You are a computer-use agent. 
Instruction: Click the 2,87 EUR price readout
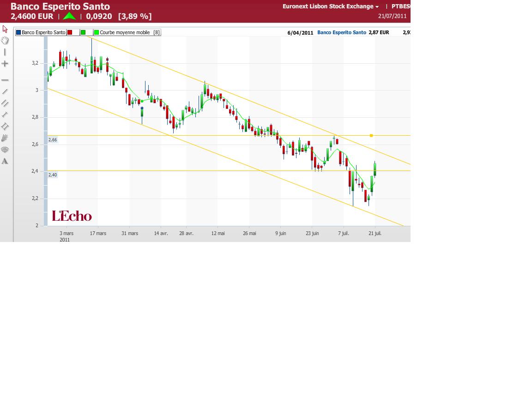coord(379,33)
